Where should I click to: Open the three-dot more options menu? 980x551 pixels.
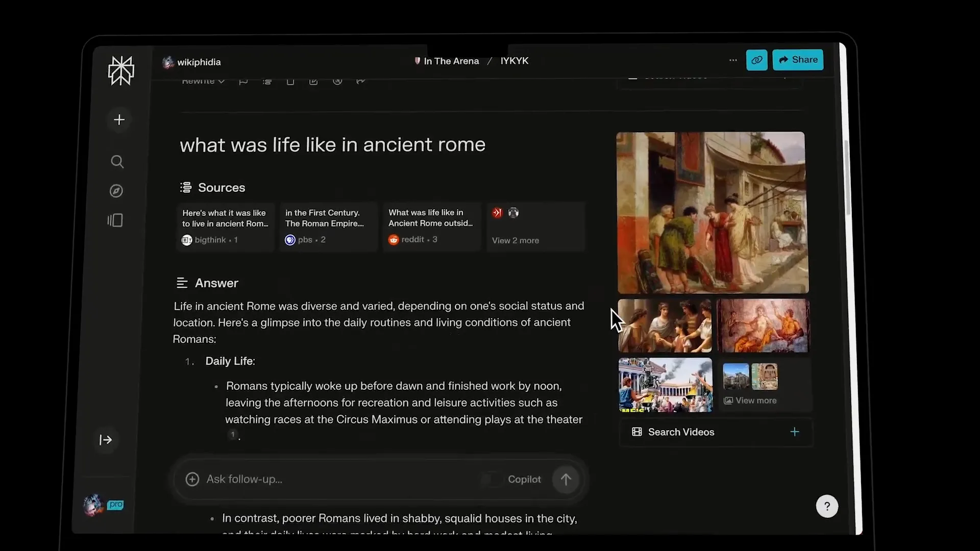(x=733, y=60)
